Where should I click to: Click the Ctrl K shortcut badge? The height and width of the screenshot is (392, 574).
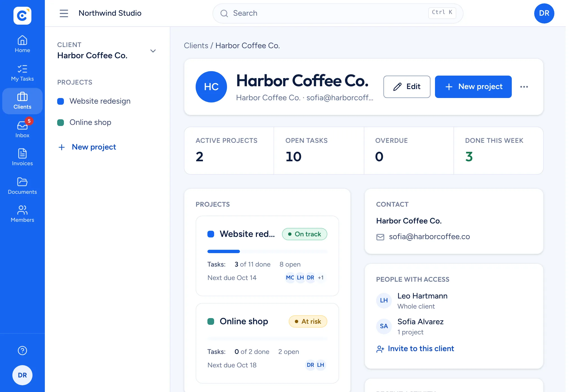pyautogui.click(x=442, y=13)
